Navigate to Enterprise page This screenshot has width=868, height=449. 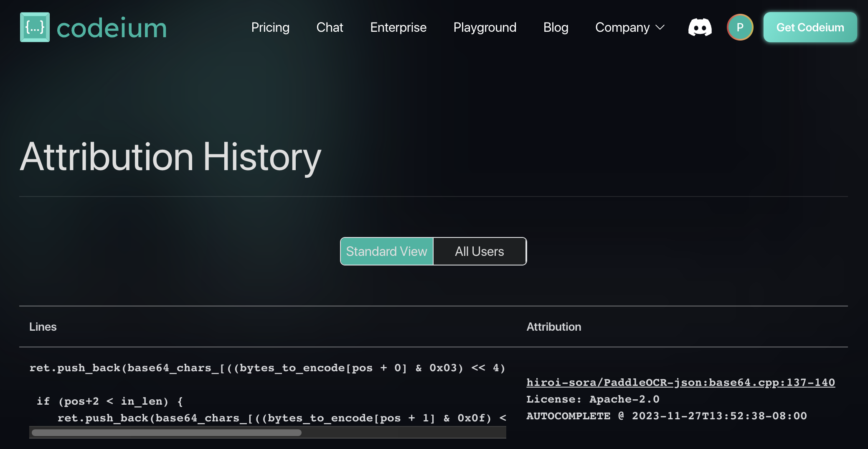398,27
